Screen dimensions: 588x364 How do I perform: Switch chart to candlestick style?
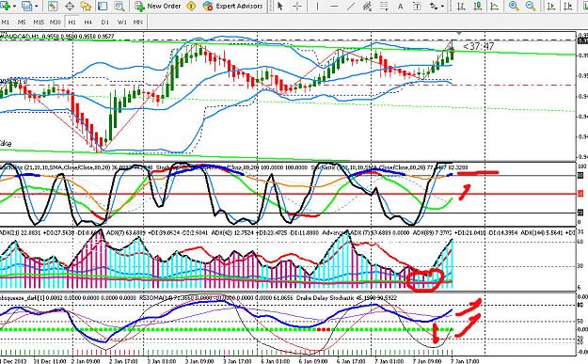pos(477,6)
